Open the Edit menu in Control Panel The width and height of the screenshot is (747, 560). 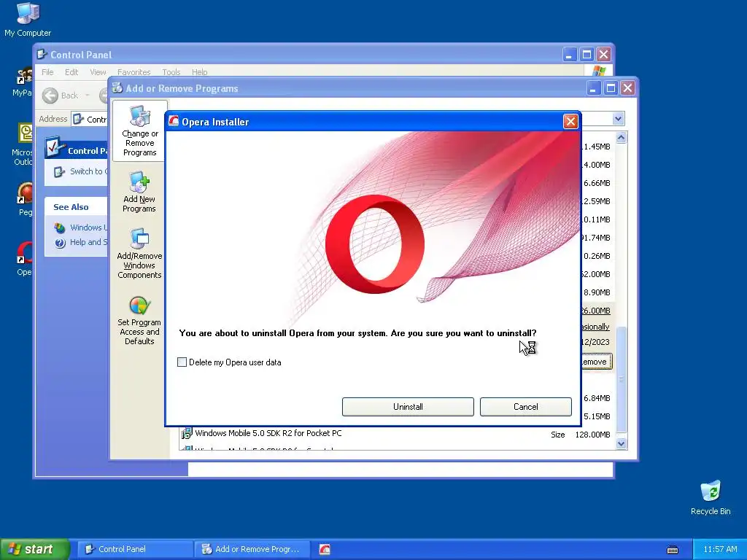click(x=71, y=72)
